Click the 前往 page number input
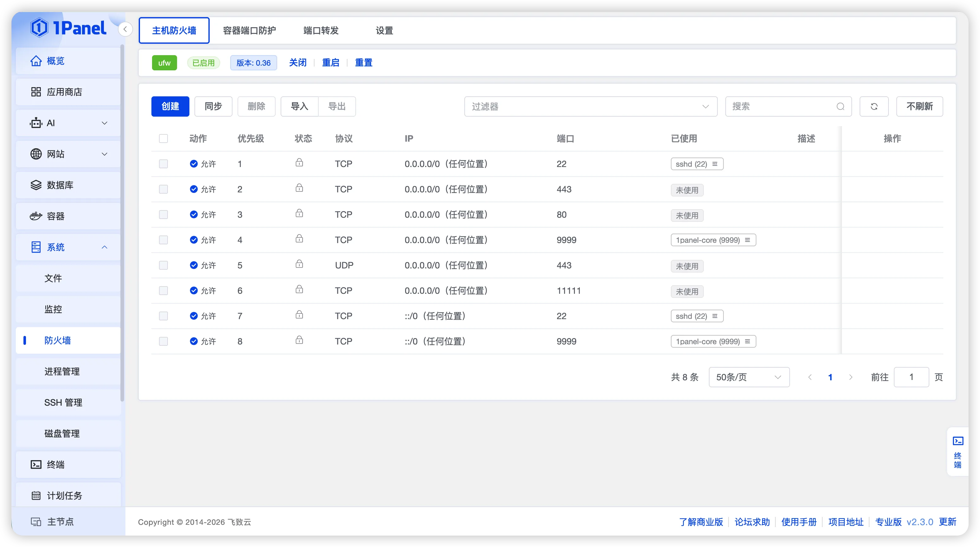This screenshot has width=980, height=547. [911, 377]
